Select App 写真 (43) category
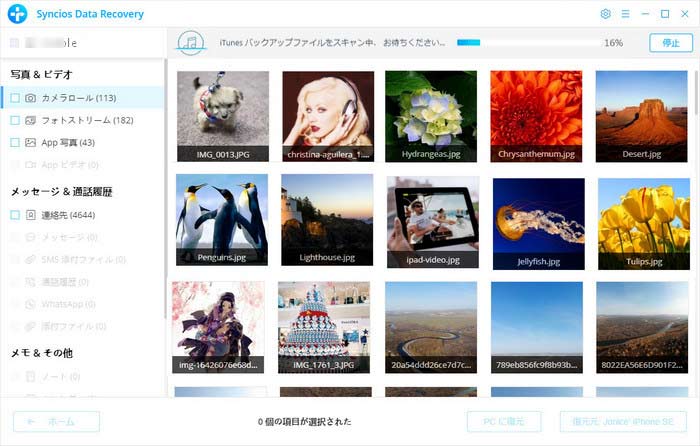The height and width of the screenshot is (446, 700). tap(83, 142)
